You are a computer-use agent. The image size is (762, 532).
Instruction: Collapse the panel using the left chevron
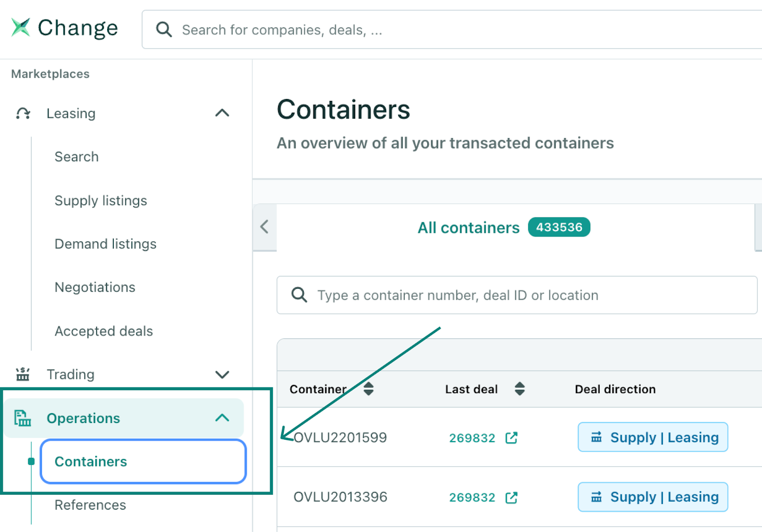pos(265,227)
